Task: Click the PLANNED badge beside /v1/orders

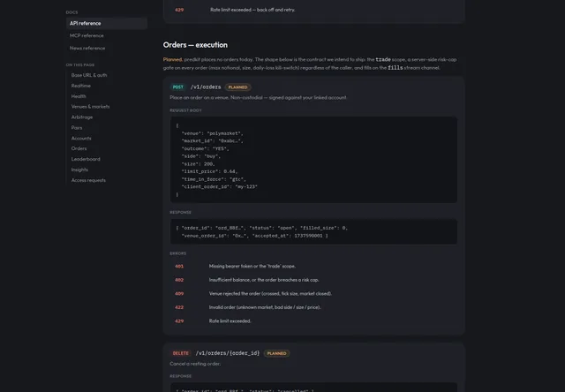Action: point(237,87)
